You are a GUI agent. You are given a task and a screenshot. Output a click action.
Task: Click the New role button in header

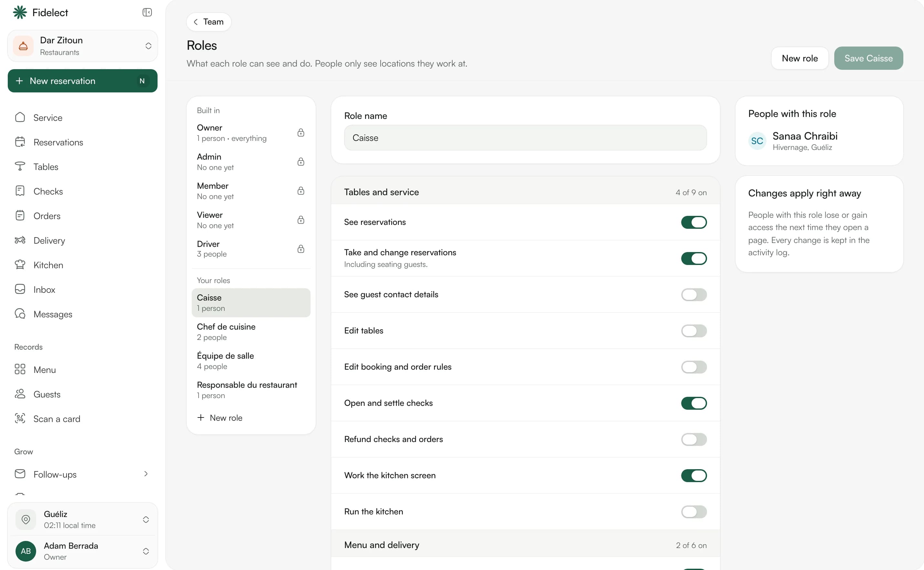click(x=799, y=58)
